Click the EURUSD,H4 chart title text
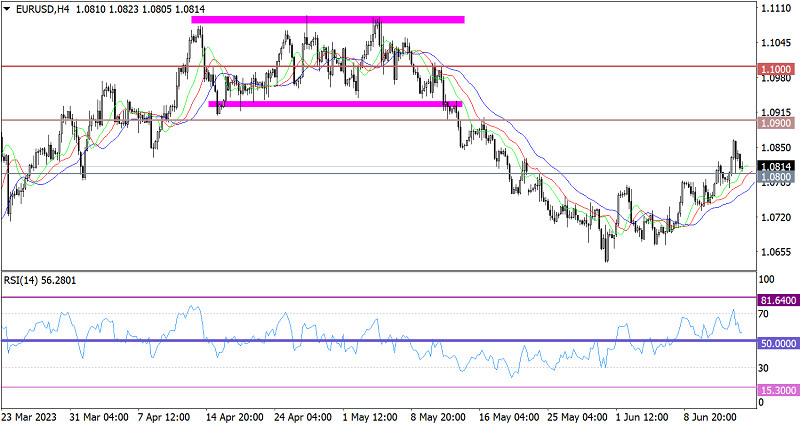 pyautogui.click(x=36, y=8)
